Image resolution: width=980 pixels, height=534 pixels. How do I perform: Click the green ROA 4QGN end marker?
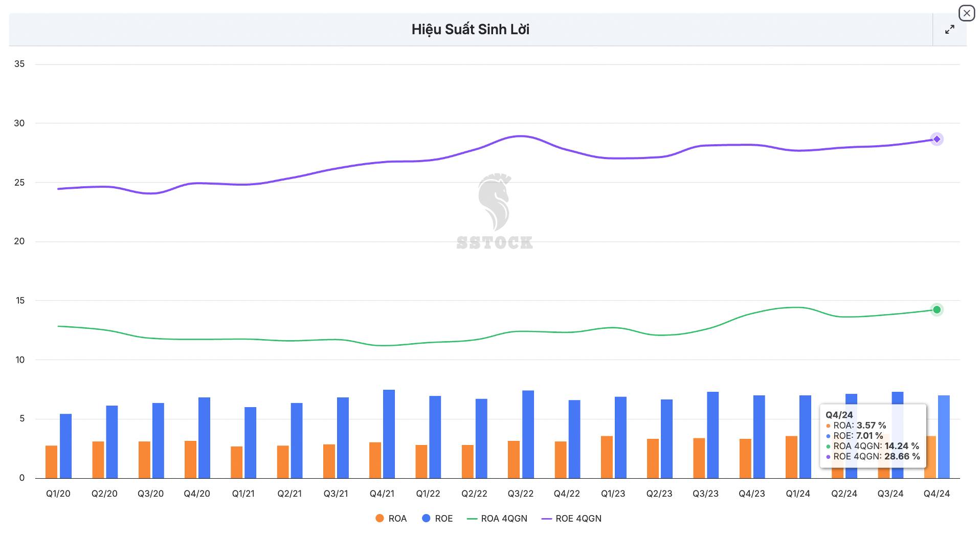click(937, 309)
